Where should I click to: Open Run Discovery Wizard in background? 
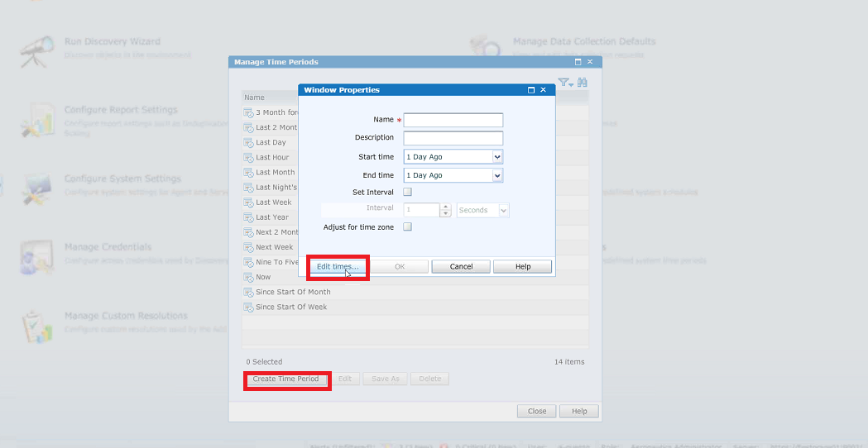point(113,41)
